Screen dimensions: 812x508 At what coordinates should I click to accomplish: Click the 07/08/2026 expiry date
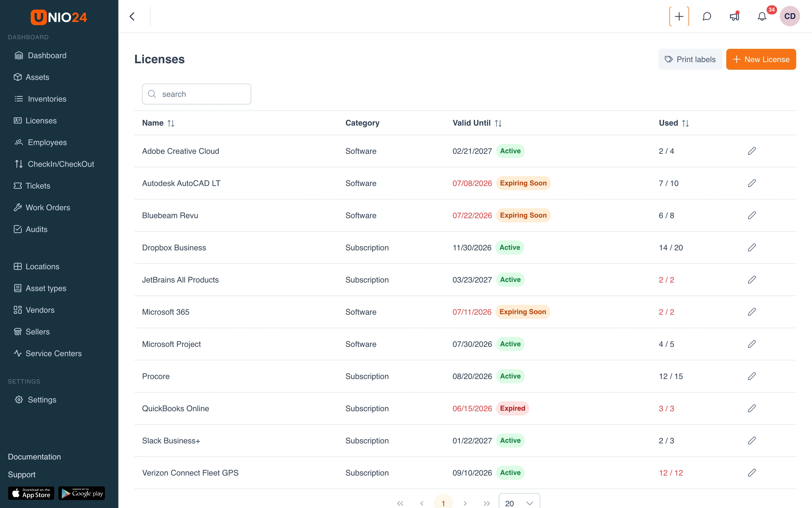click(472, 183)
